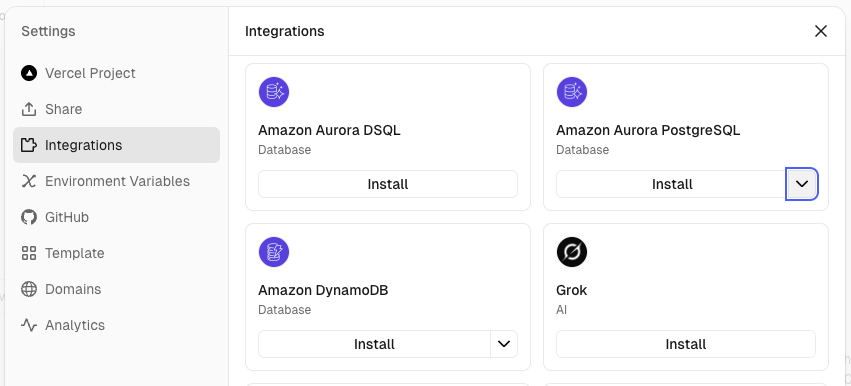Expand Aurora PostgreSQL install options chevron
The width and height of the screenshot is (851, 386).
802,184
